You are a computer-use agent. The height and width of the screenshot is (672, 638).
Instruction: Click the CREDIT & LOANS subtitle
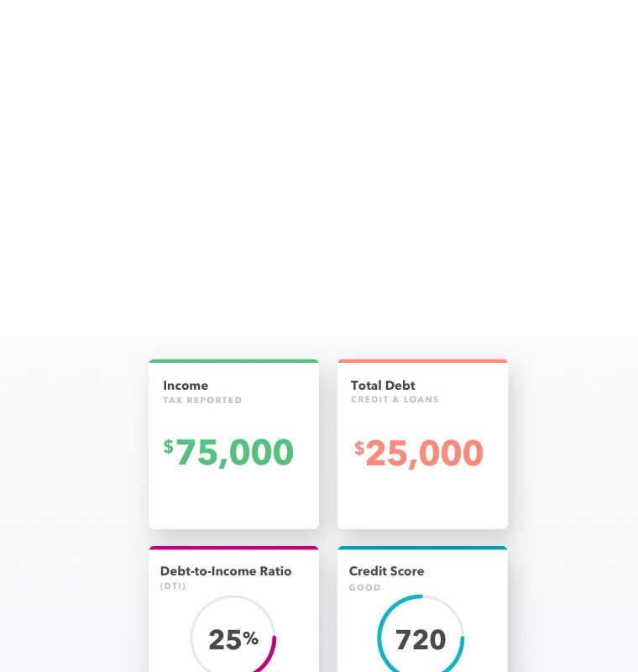(395, 400)
